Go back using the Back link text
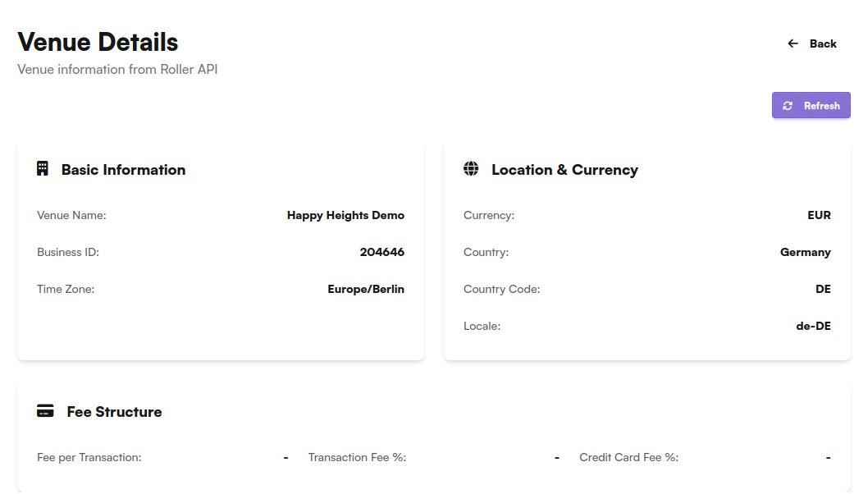The height and width of the screenshot is (494, 868). [823, 43]
